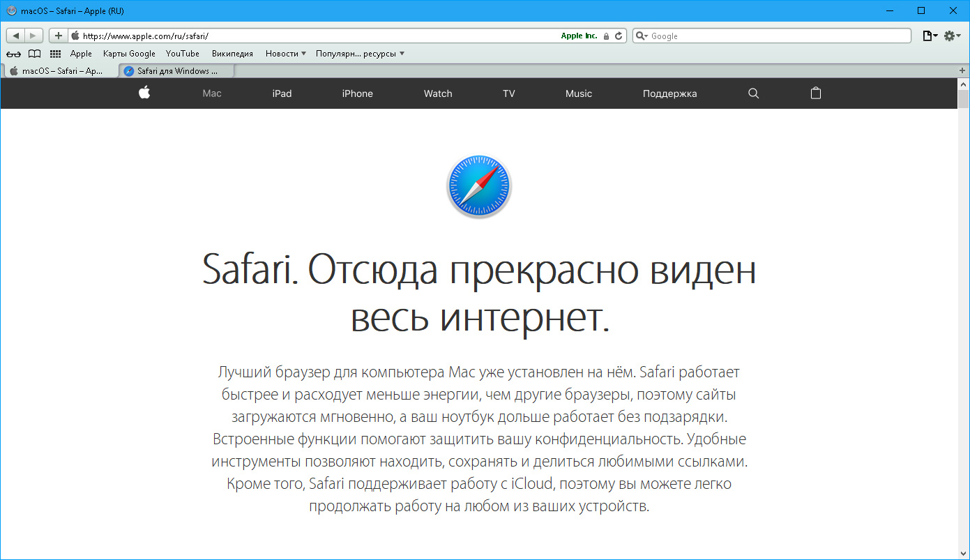Open Watch in site navigation
The height and width of the screenshot is (560, 970).
point(438,93)
